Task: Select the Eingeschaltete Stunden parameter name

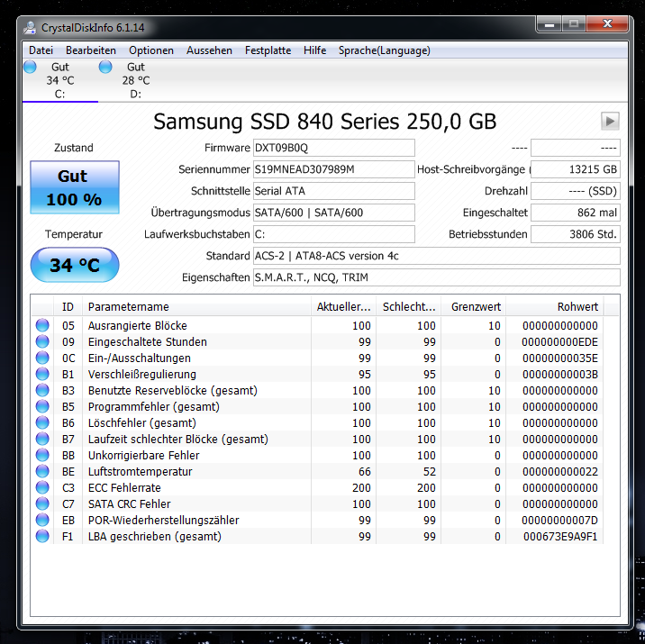Action: click(x=147, y=341)
